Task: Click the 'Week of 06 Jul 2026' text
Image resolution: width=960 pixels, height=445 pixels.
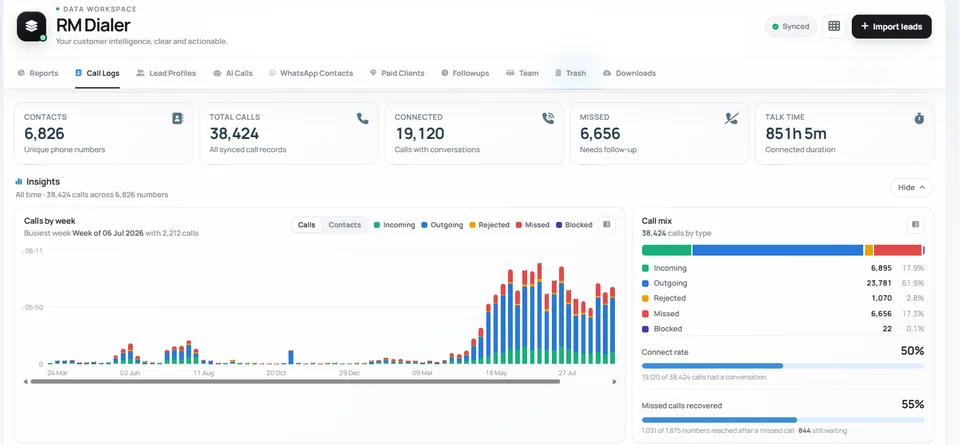Action: (x=108, y=233)
